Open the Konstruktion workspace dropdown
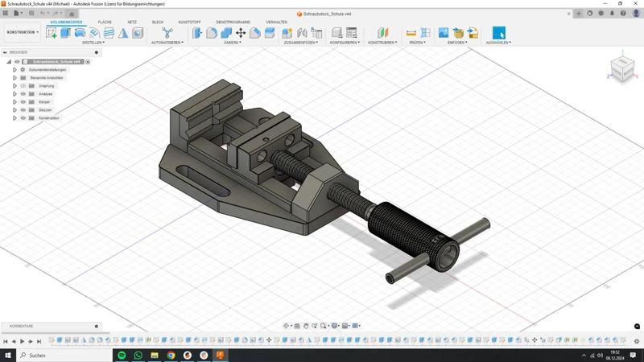Viewport: 644px width, 362px height. coord(23,32)
